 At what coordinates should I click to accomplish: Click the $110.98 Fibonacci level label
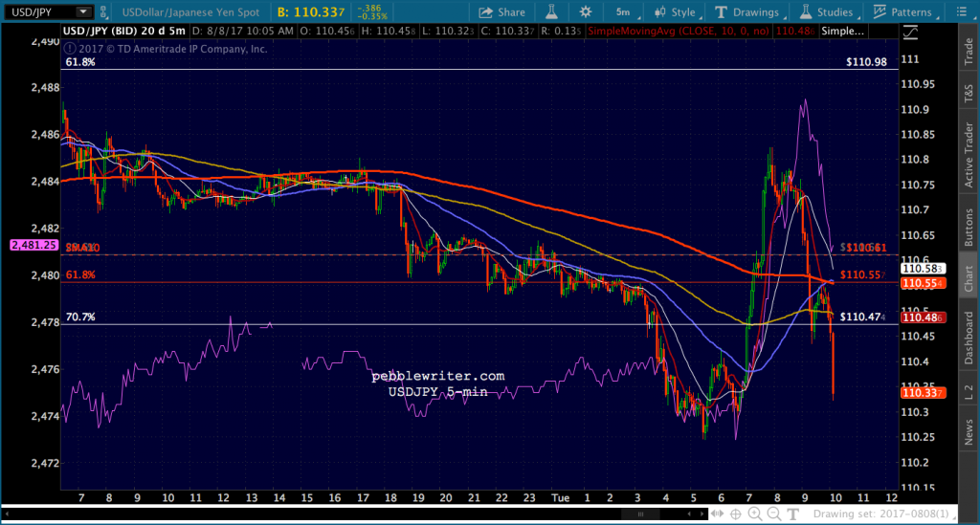pos(866,62)
